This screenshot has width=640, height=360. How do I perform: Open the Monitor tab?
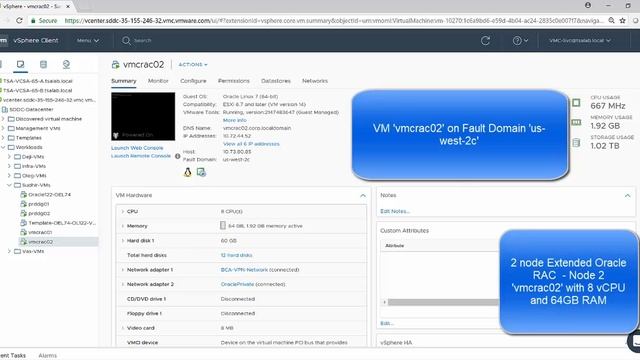[x=158, y=81]
